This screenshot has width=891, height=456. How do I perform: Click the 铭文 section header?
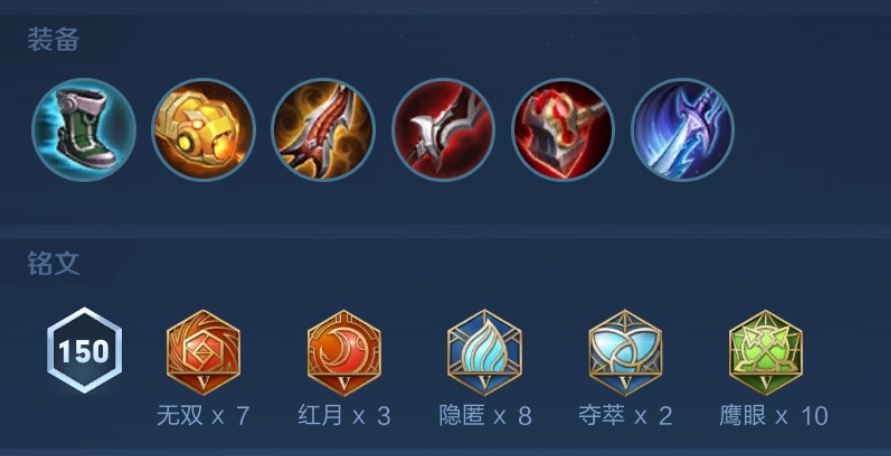click(x=53, y=264)
